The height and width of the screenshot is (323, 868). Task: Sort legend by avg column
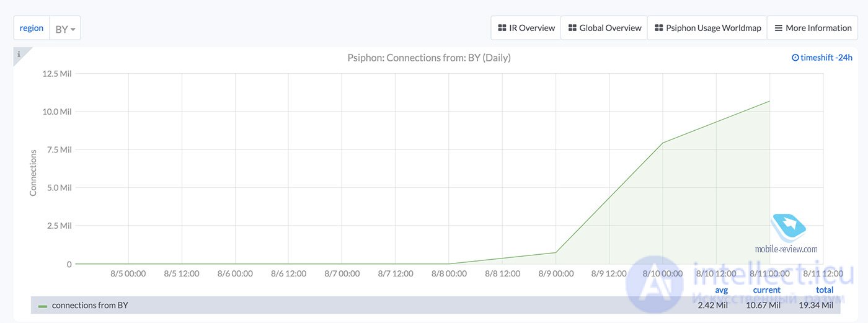tap(721, 290)
